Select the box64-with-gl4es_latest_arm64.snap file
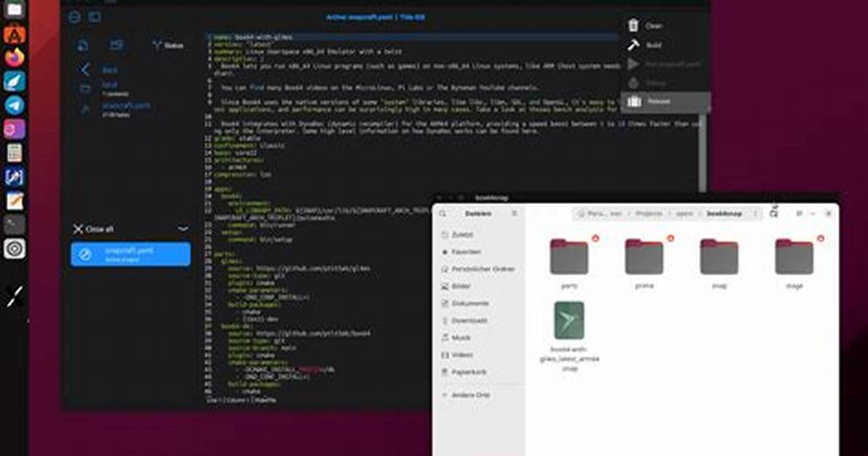 click(x=569, y=335)
